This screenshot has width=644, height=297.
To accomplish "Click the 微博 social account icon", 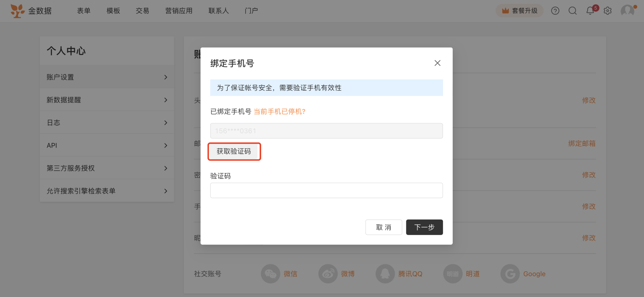I will coord(328,274).
